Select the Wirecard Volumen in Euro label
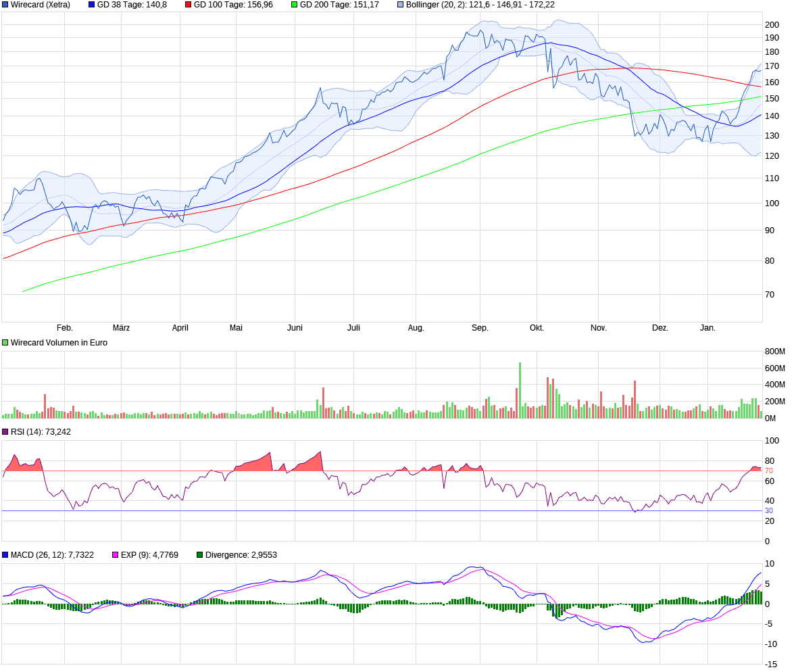 tap(59, 343)
